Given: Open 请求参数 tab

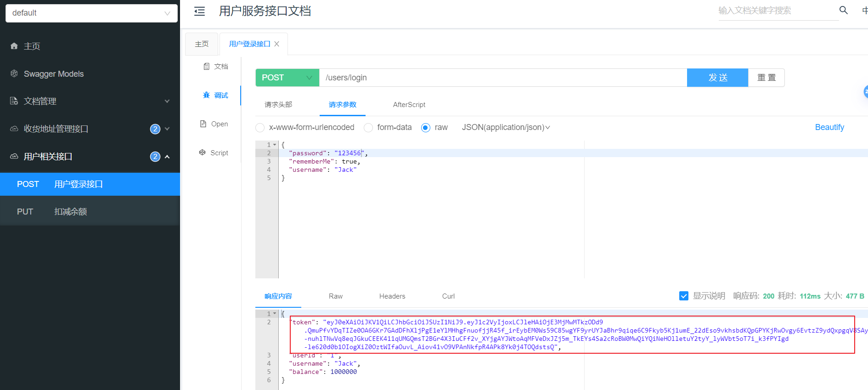Looking at the screenshot, I should click(343, 105).
